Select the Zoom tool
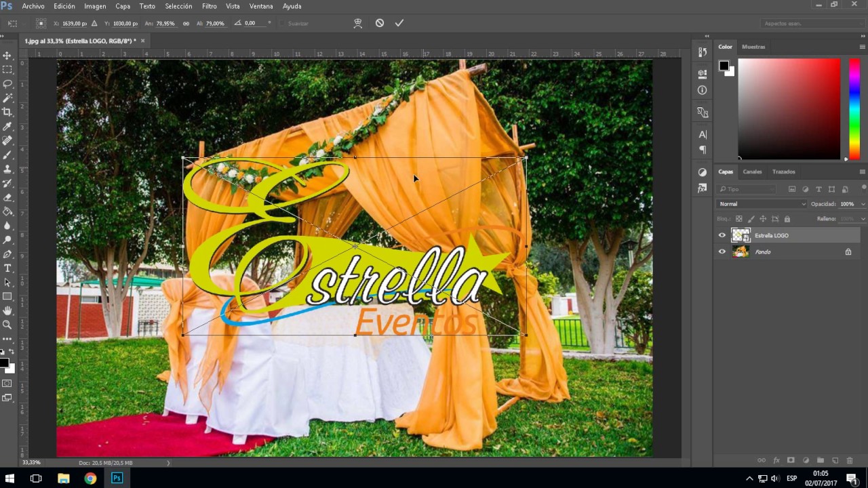Screen dimensions: 868x488 pos(7,325)
